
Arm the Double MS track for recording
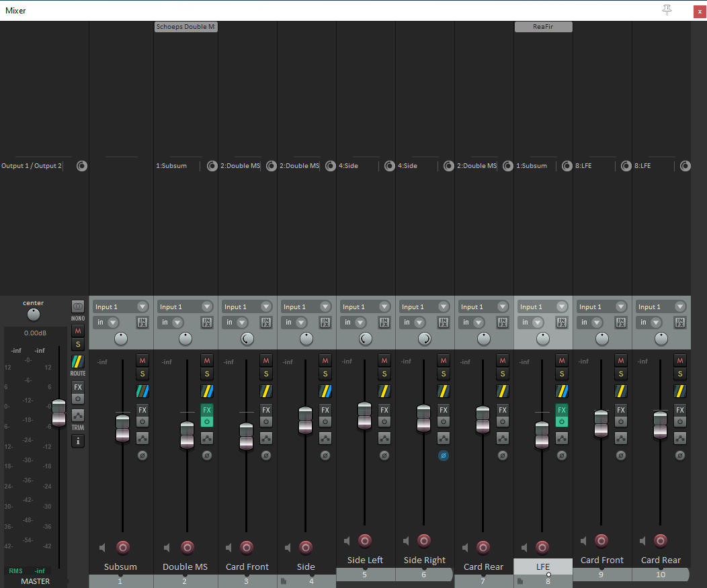pyautogui.click(x=188, y=548)
